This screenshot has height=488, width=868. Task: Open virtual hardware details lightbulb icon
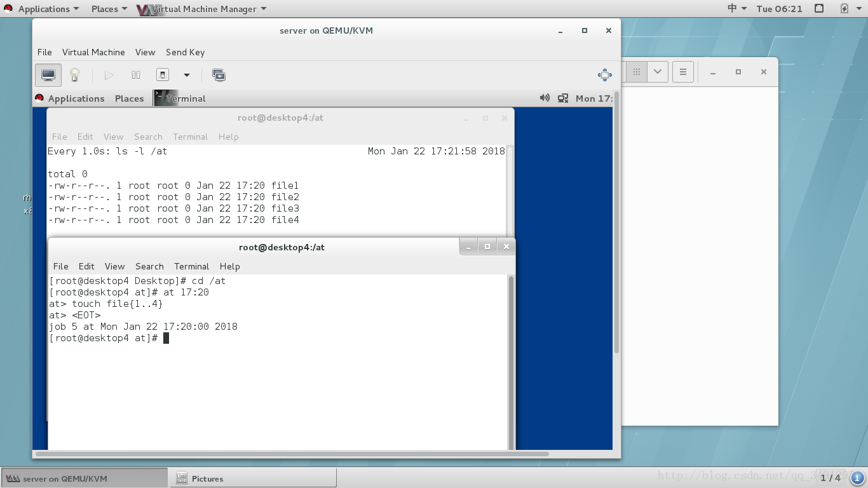[x=74, y=75]
